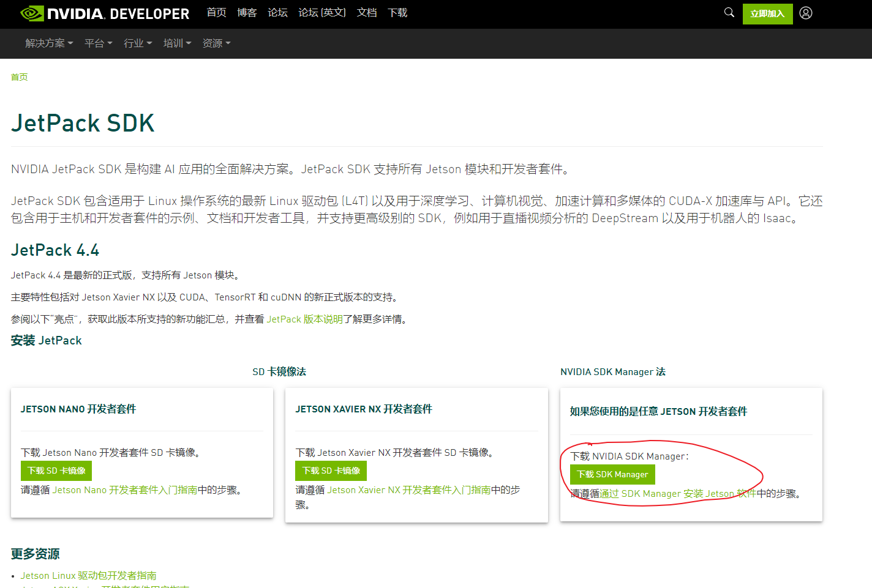The width and height of the screenshot is (872, 588).
Task: Click JETSON XAVIER NX 开发者套件 card title
Action: pos(364,409)
